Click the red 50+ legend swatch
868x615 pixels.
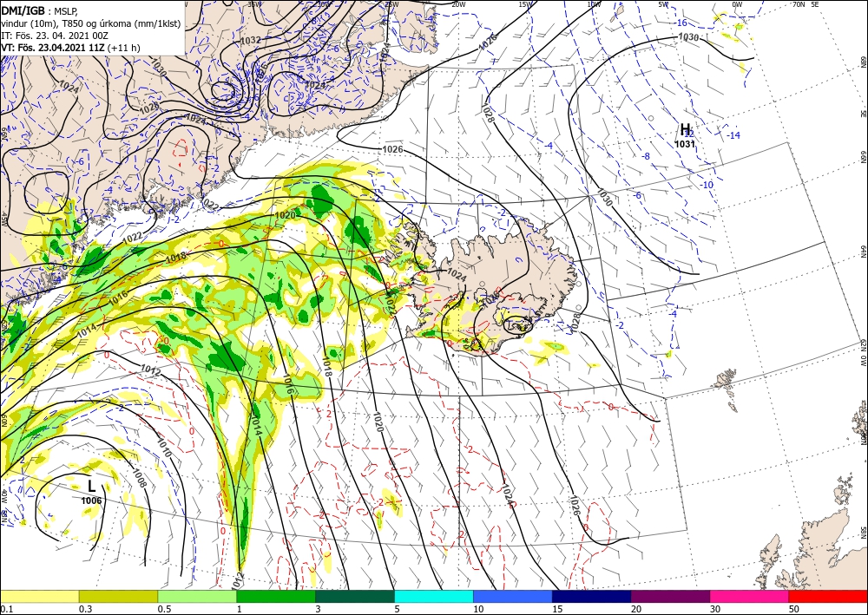pyautogui.click(x=828, y=596)
